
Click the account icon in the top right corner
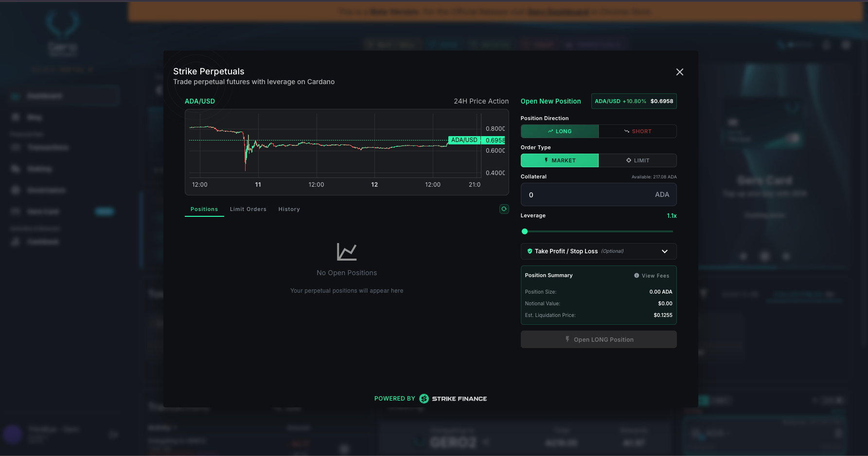click(846, 44)
